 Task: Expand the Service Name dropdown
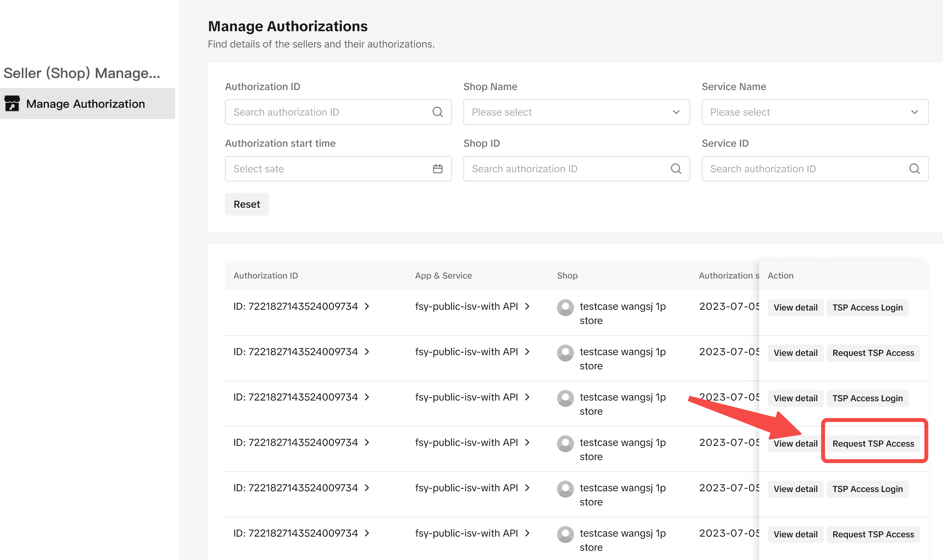pyautogui.click(x=815, y=112)
